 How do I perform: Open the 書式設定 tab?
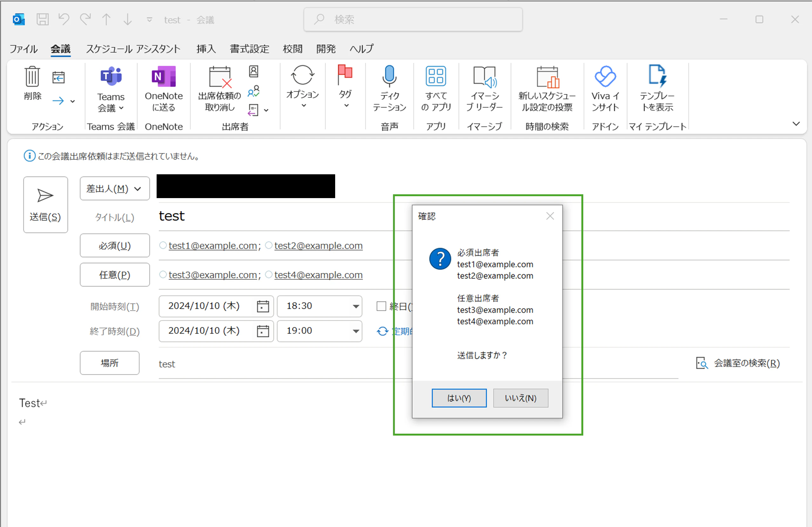click(249, 49)
